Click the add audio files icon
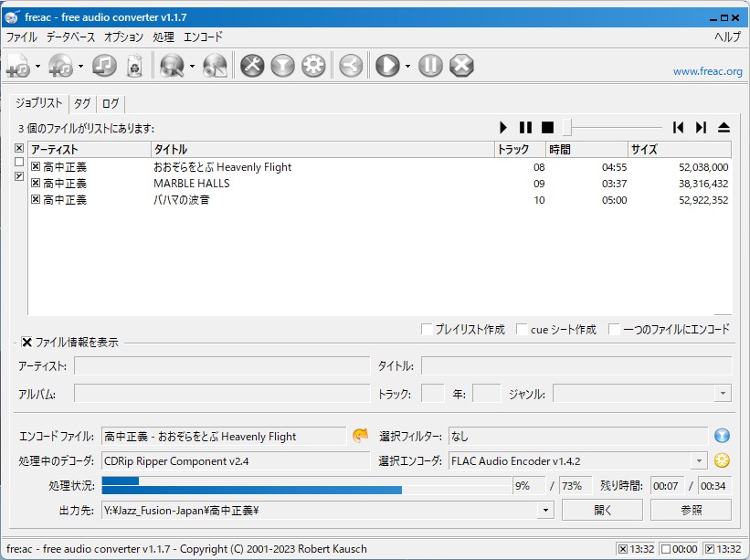750x560 pixels. pos(18,65)
